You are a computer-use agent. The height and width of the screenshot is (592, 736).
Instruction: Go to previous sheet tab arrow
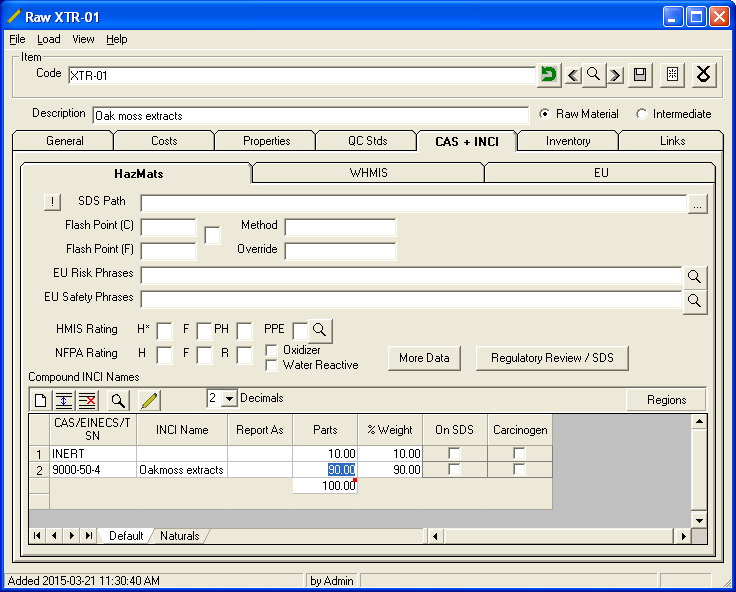point(54,535)
